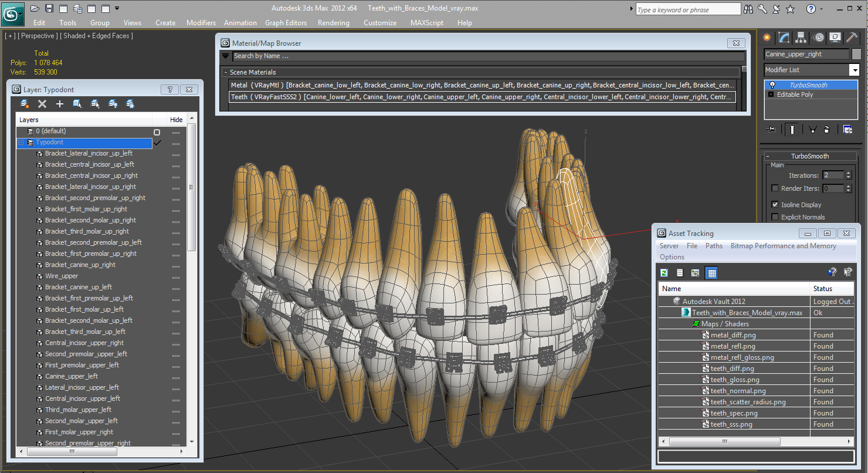The height and width of the screenshot is (473, 868).
Task: Open the Display command panel tab
Action: [x=836, y=38]
